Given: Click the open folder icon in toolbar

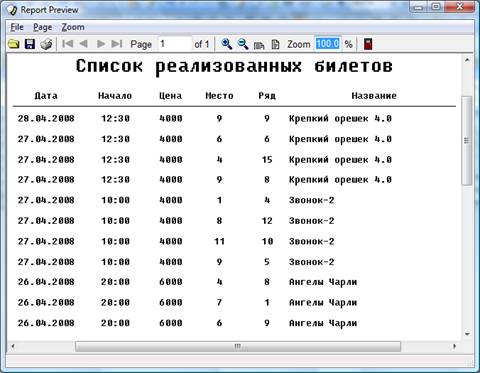Looking at the screenshot, I should (x=14, y=44).
